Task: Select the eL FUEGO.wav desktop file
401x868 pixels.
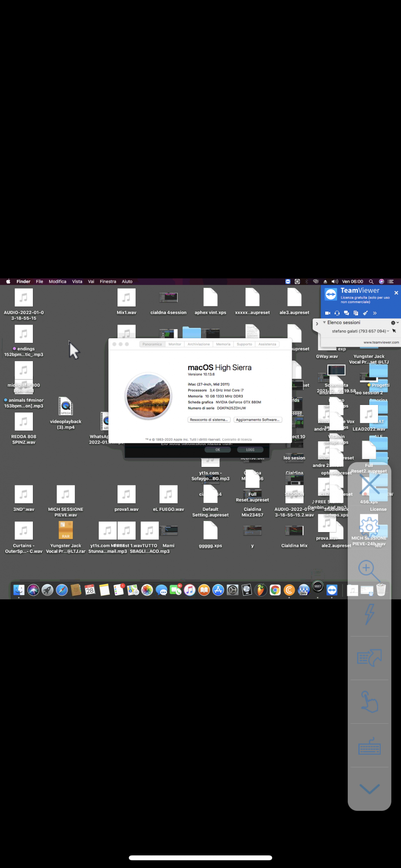Action: point(168,498)
